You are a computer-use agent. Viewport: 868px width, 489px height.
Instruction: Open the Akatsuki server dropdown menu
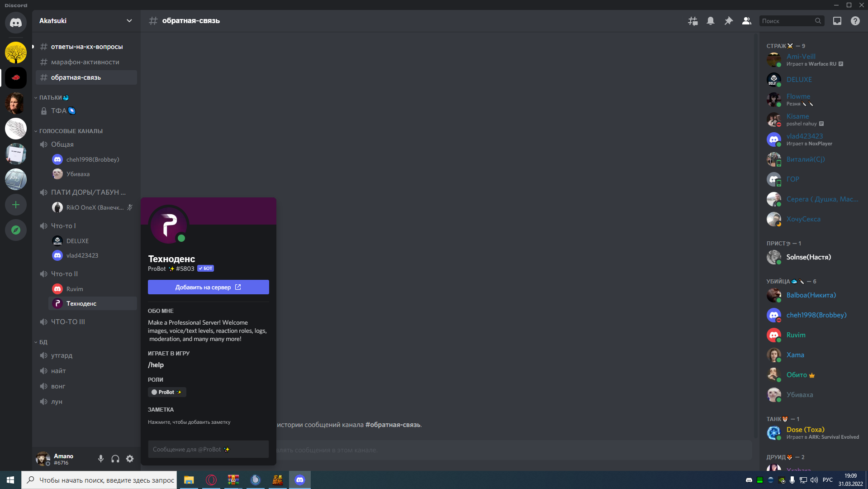pyautogui.click(x=86, y=21)
